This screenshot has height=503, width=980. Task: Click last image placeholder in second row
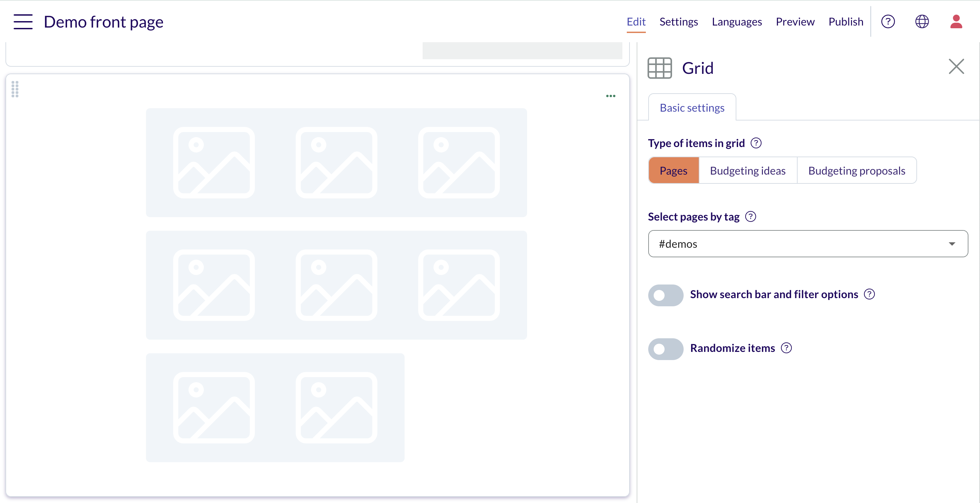coord(459,285)
